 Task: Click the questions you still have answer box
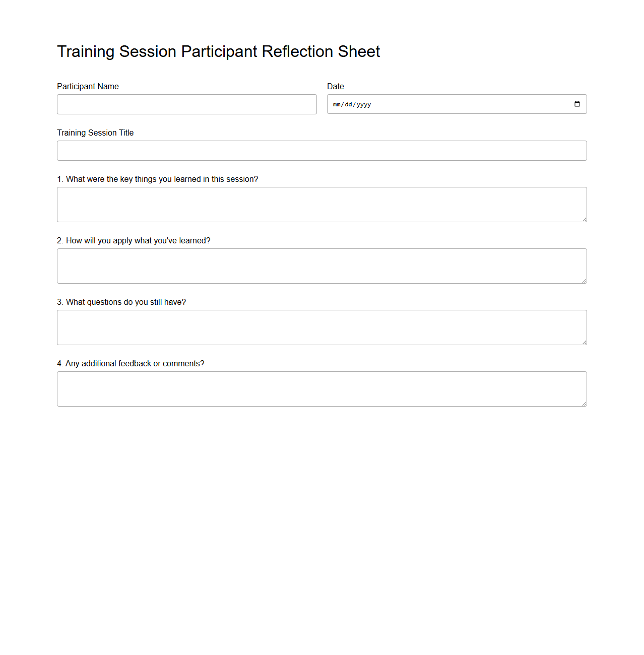(x=321, y=327)
